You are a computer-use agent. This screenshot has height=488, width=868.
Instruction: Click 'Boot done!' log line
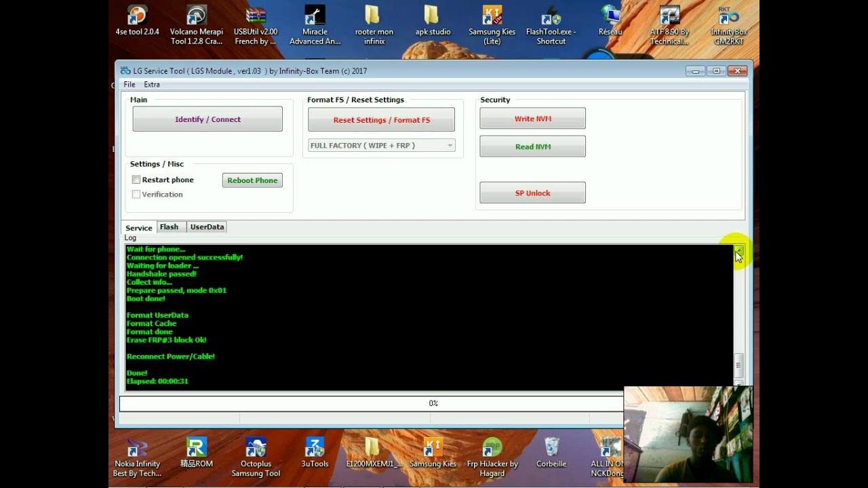tap(146, 299)
